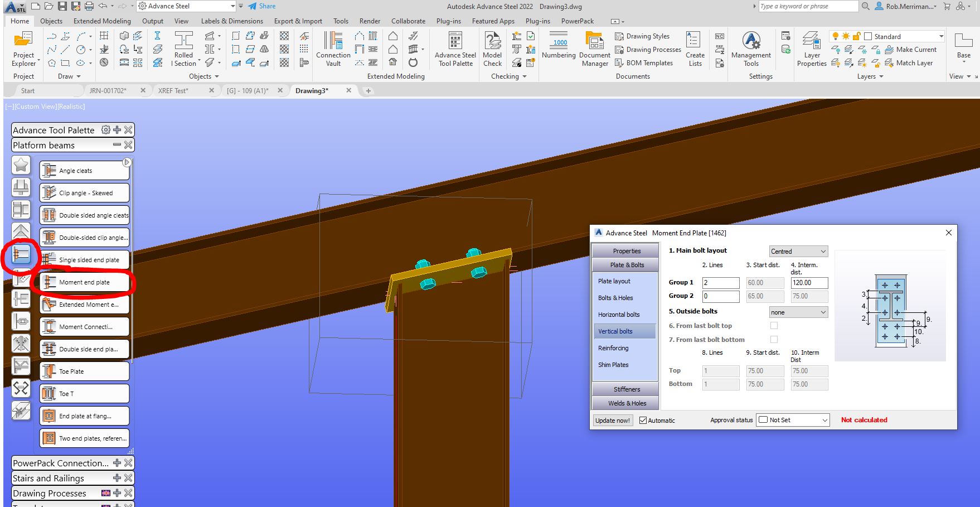Open Main bolt layout Centred dropdown

tap(798, 252)
